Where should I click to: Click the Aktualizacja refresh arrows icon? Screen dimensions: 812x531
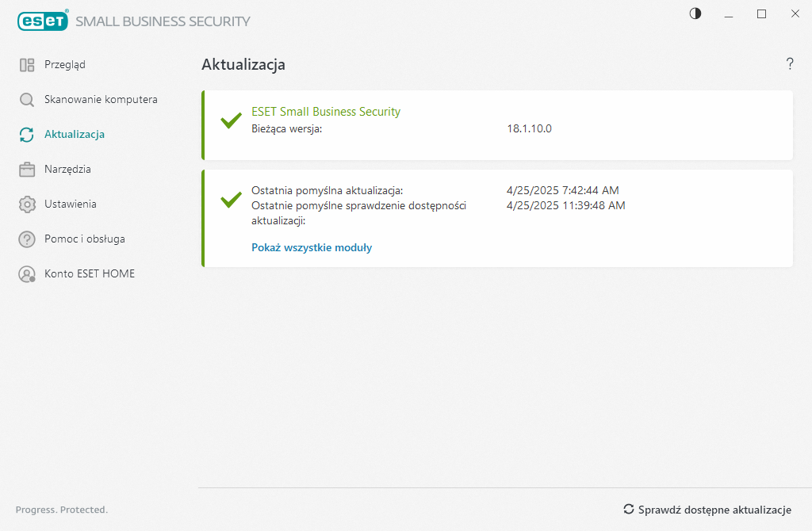[x=27, y=135]
